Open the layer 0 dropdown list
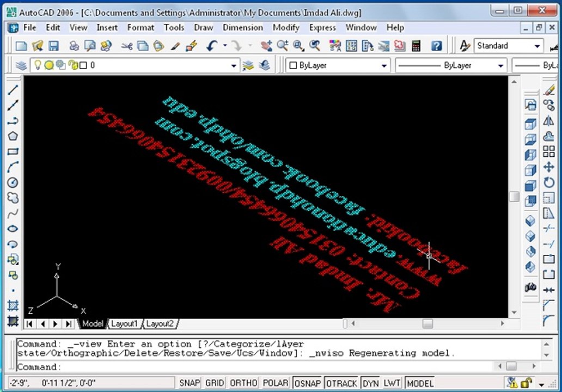Image resolution: width=562 pixels, height=392 pixels. 234,65
